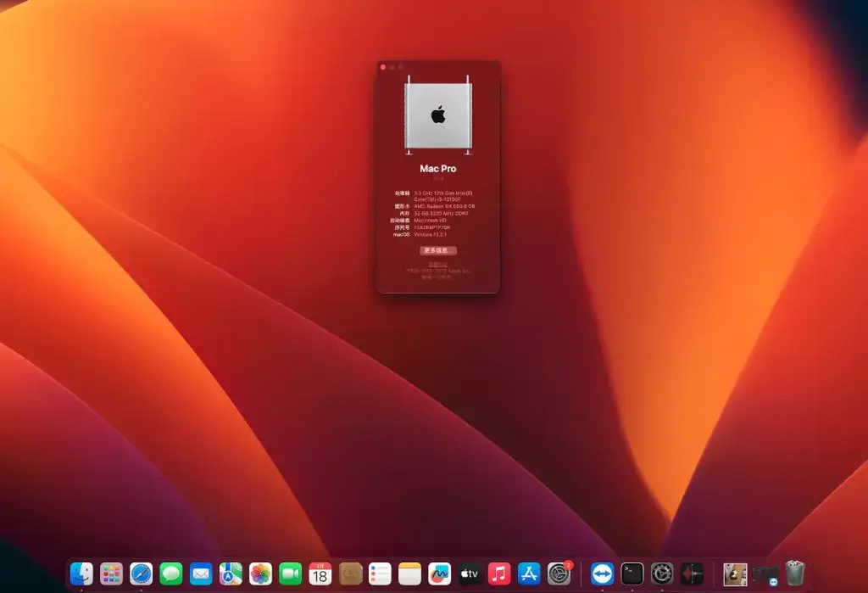Open Freeform from the dock
This screenshot has width=868, height=593.
pyautogui.click(x=440, y=574)
